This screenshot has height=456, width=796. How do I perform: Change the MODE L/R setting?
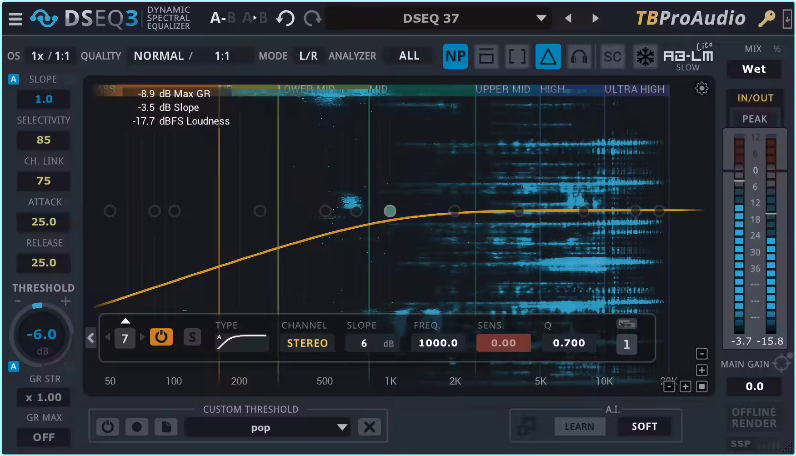[308, 56]
